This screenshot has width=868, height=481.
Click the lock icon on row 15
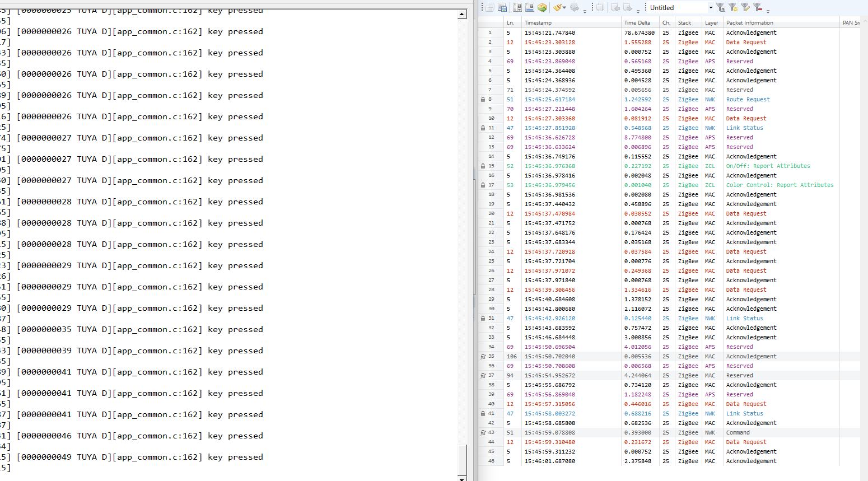tap(483, 166)
